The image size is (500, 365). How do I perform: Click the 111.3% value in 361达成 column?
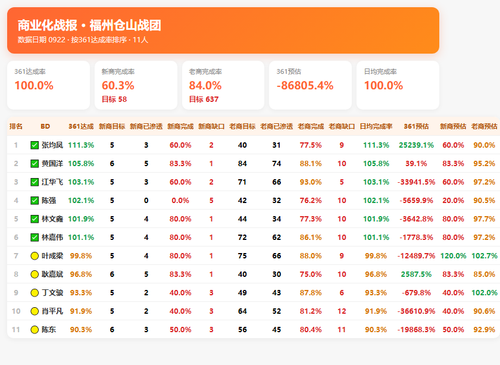coord(81,145)
